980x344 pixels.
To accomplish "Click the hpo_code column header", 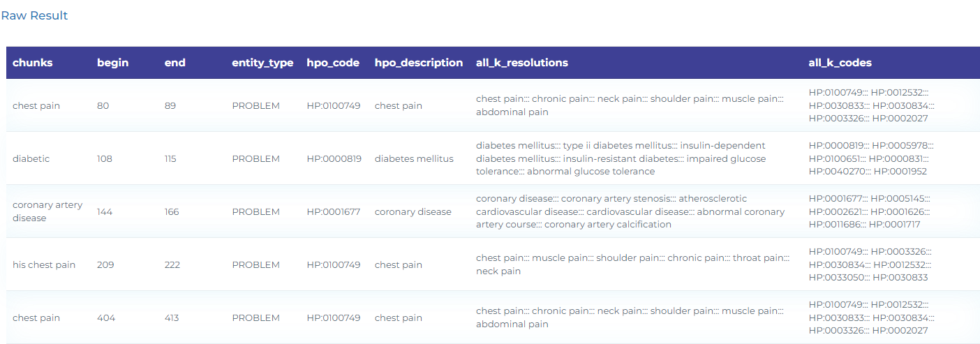I will 333,63.
